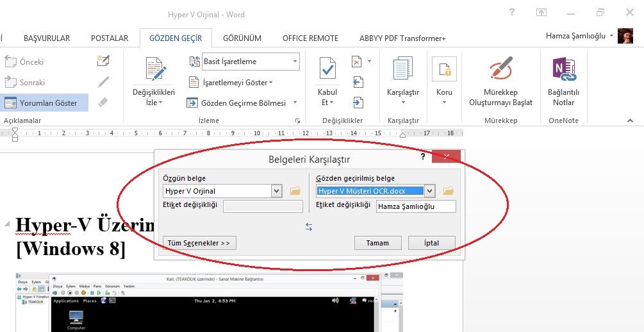Open Değişiklikleri İzle dropdown arrow
Screen dimensions: 644x332
click(161, 103)
